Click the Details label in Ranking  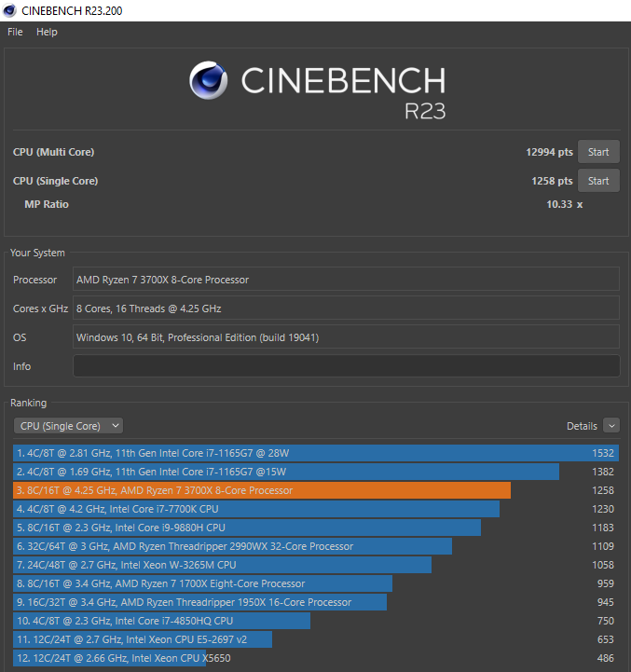click(582, 426)
